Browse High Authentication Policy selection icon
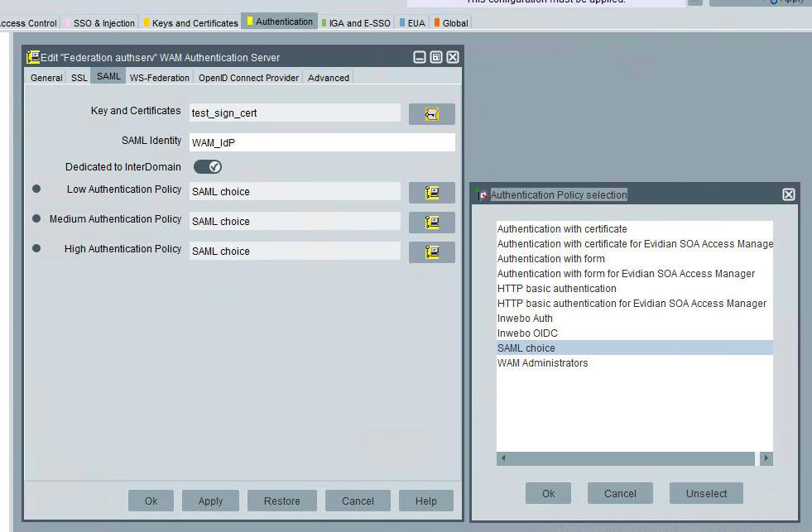This screenshot has height=532, width=812. click(431, 252)
